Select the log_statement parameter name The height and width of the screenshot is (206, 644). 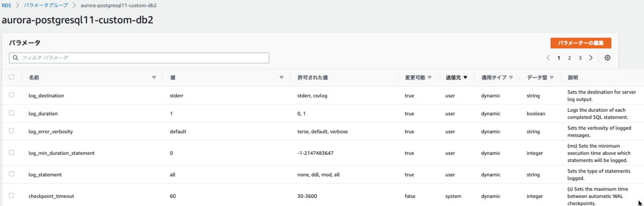coord(45,175)
